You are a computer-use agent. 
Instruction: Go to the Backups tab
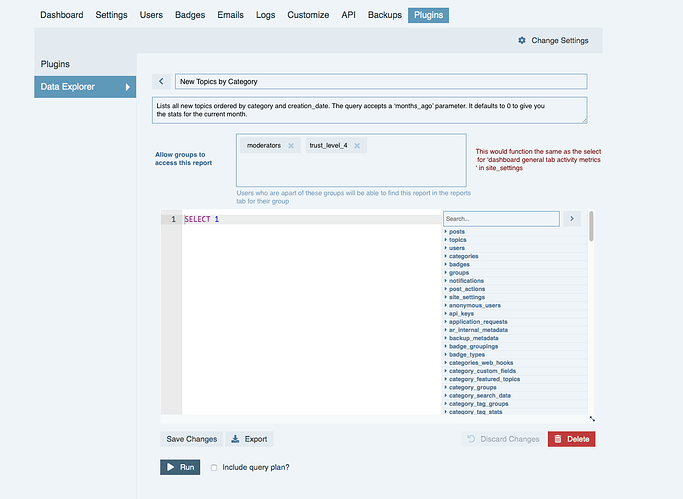tap(385, 15)
